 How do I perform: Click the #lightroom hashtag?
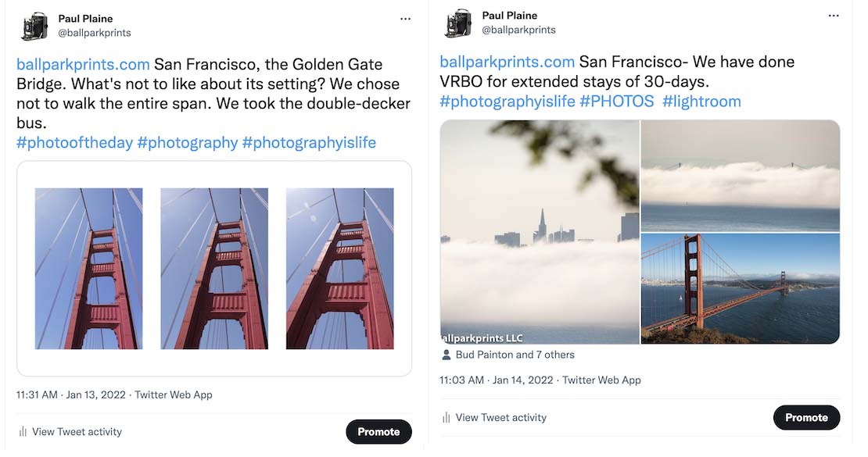coord(701,102)
